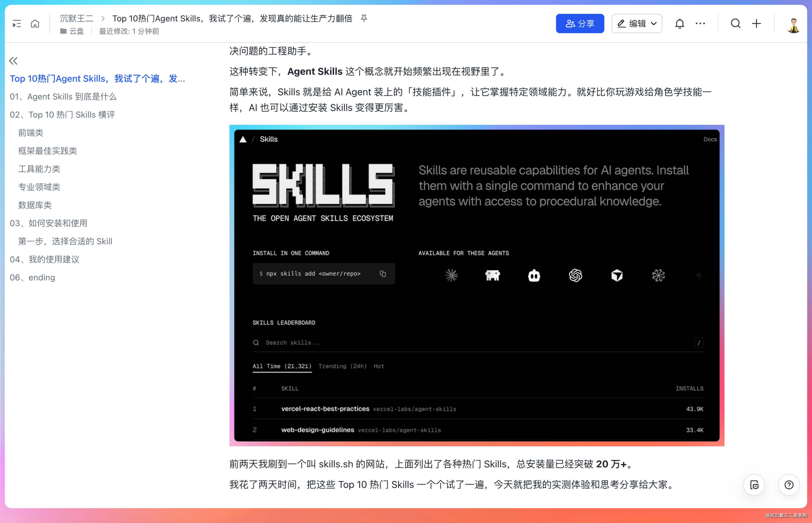Pin this document with pushpin icon
The height and width of the screenshot is (523, 812).
tap(364, 18)
